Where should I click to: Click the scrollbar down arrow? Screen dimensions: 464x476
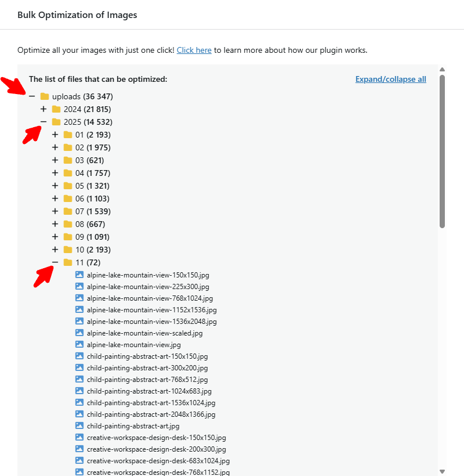442,471
